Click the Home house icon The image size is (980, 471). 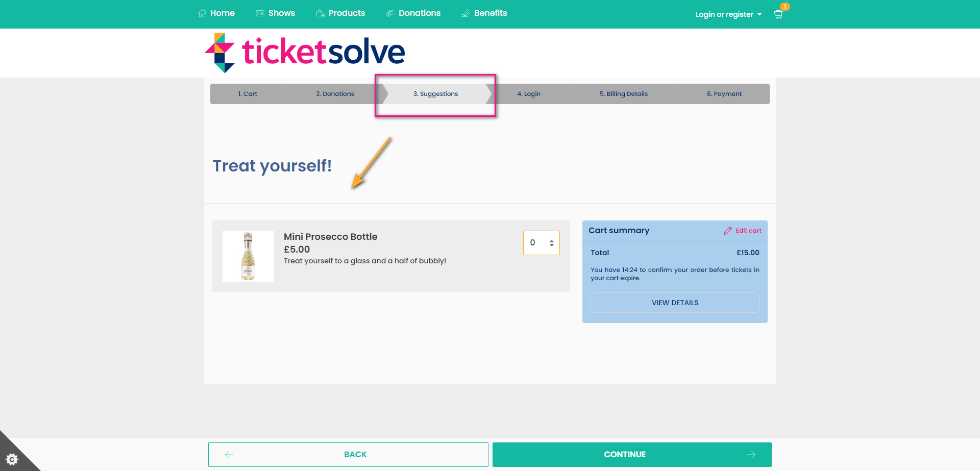[202, 14]
